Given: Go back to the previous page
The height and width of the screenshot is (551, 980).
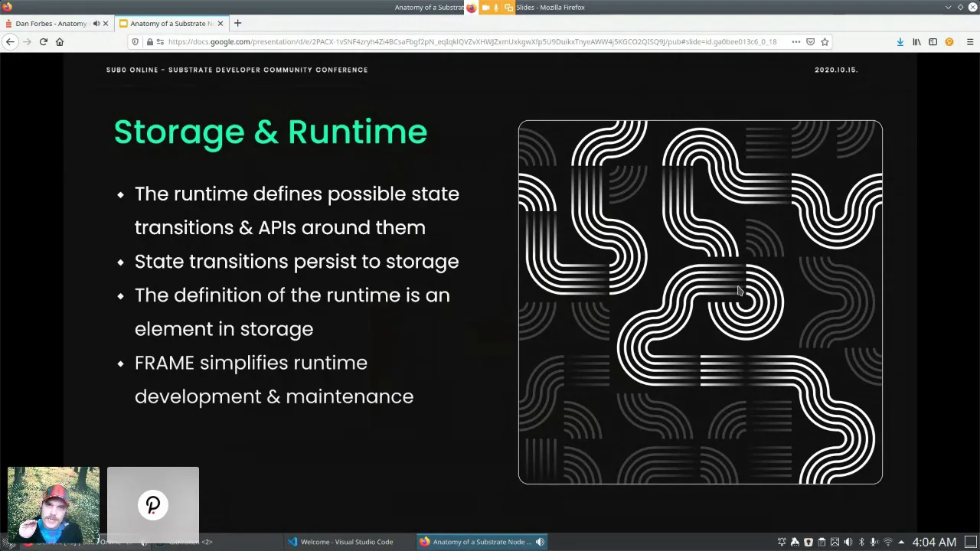Looking at the screenshot, I should [x=10, y=42].
